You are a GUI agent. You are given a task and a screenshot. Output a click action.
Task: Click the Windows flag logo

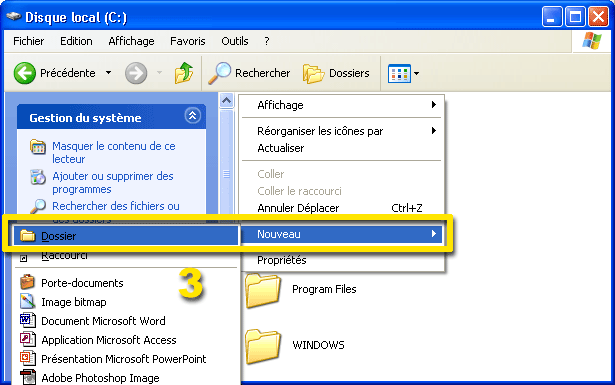click(591, 41)
